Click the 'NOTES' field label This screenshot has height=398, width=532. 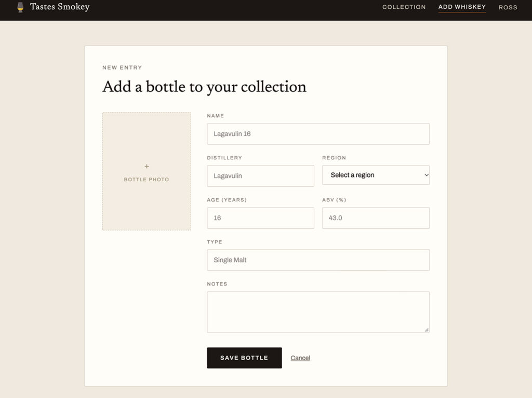tap(217, 284)
